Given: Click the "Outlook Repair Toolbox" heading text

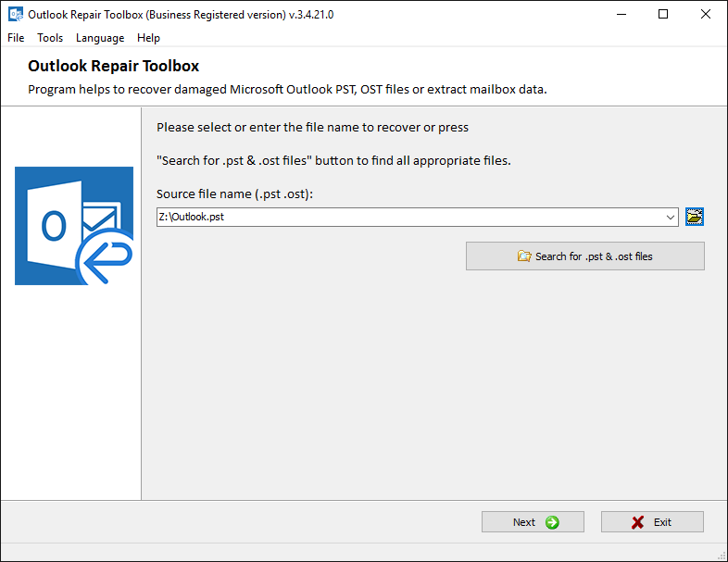Looking at the screenshot, I should pyautogui.click(x=113, y=66).
